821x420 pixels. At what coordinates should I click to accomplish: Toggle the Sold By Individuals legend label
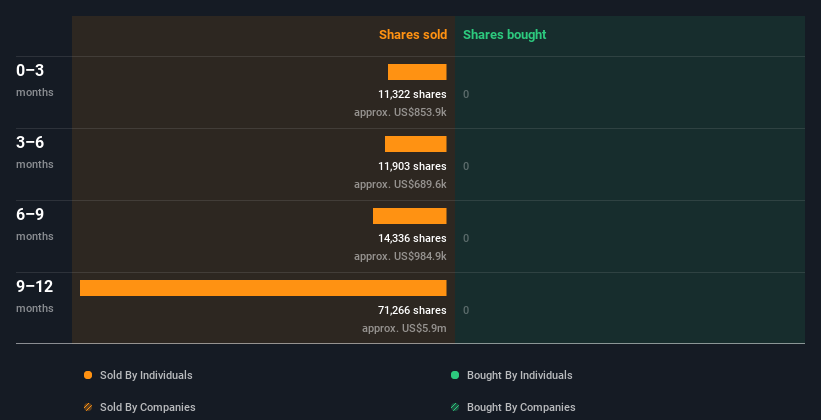(146, 375)
